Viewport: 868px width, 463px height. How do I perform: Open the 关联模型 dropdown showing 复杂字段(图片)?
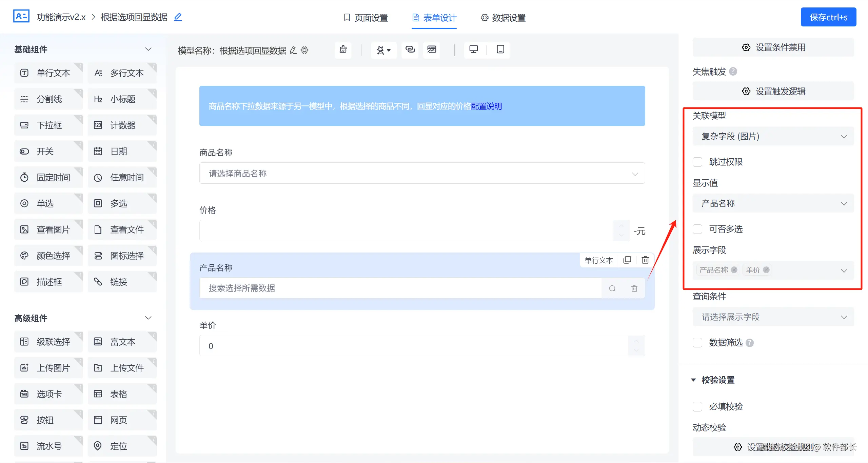pyautogui.click(x=773, y=136)
